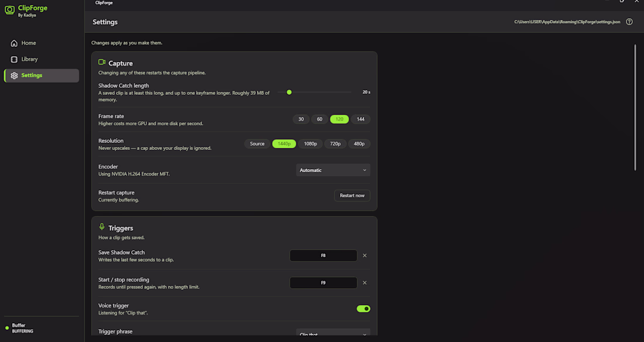Click the Triggers section microphone icon
The width and height of the screenshot is (644, 342).
tap(102, 227)
